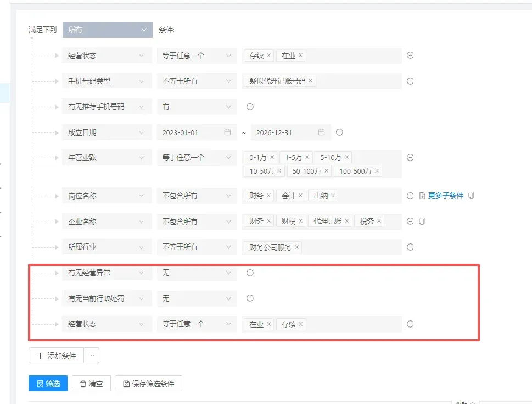Open the 有无当前行政处罚 field dropdown

107,298
